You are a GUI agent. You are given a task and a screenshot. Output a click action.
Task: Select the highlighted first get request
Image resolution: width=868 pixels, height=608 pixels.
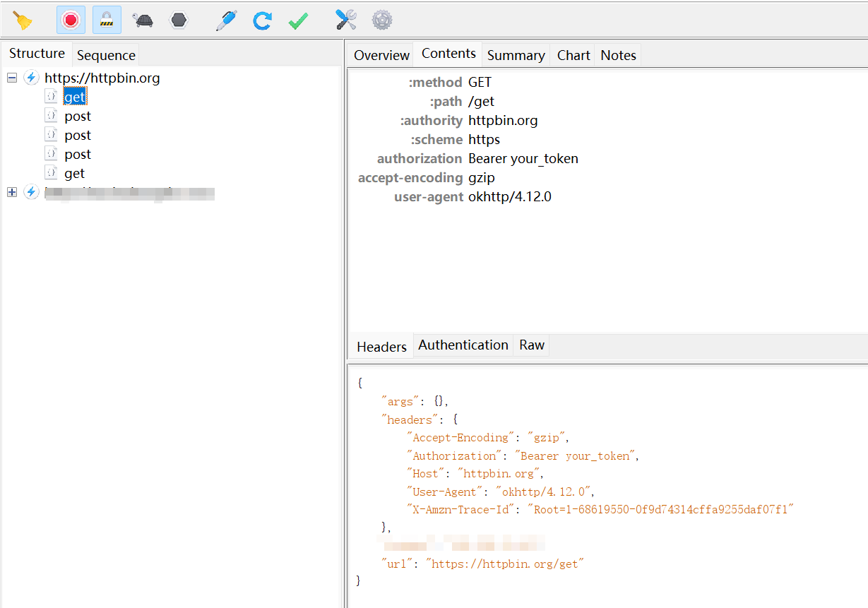point(75,97)
